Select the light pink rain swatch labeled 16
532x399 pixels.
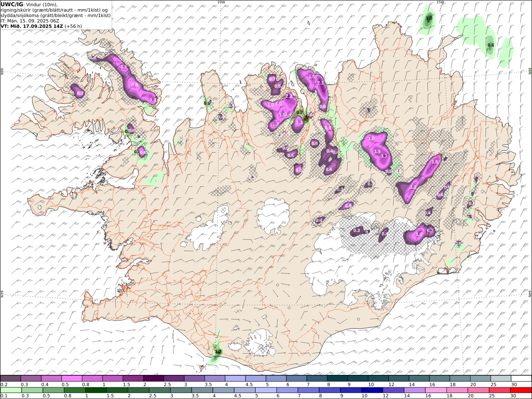(x=436, y=390)
